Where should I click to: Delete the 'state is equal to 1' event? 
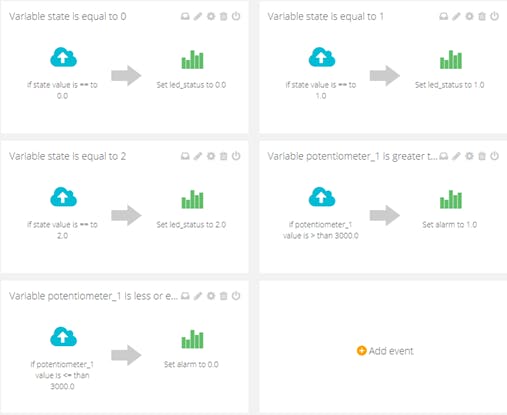[482, 16]
